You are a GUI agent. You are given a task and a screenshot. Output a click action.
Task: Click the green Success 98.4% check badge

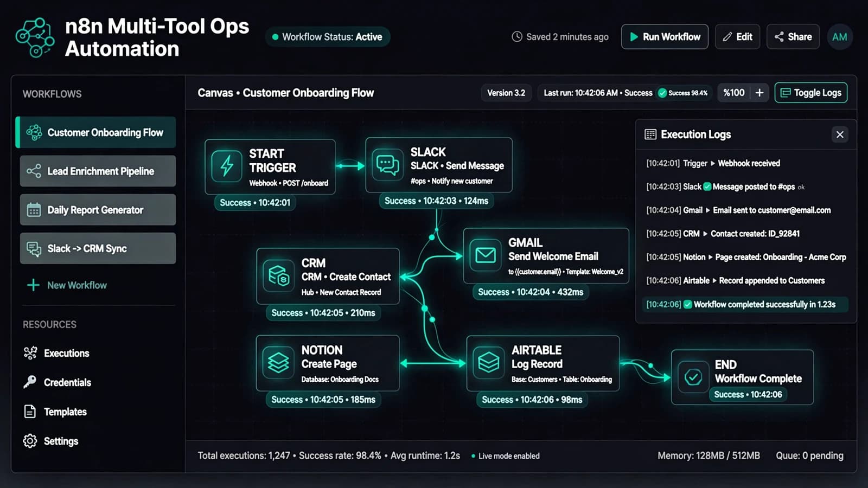(x=662, y=93)
